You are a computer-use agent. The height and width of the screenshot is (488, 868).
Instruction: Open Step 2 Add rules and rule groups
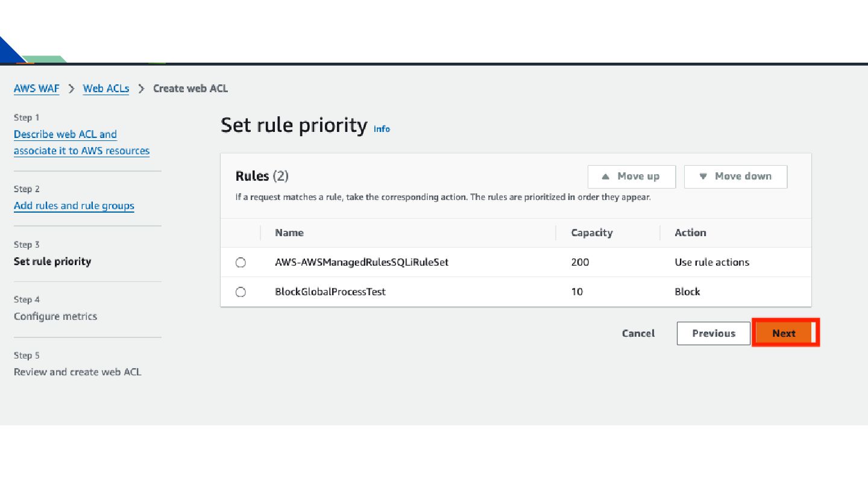coord(74,205)
